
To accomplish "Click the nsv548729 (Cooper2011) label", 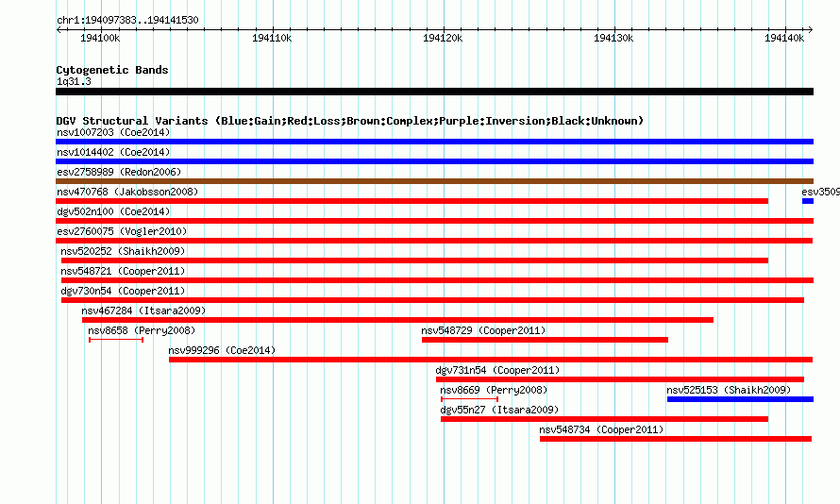I will coord(483,330).
